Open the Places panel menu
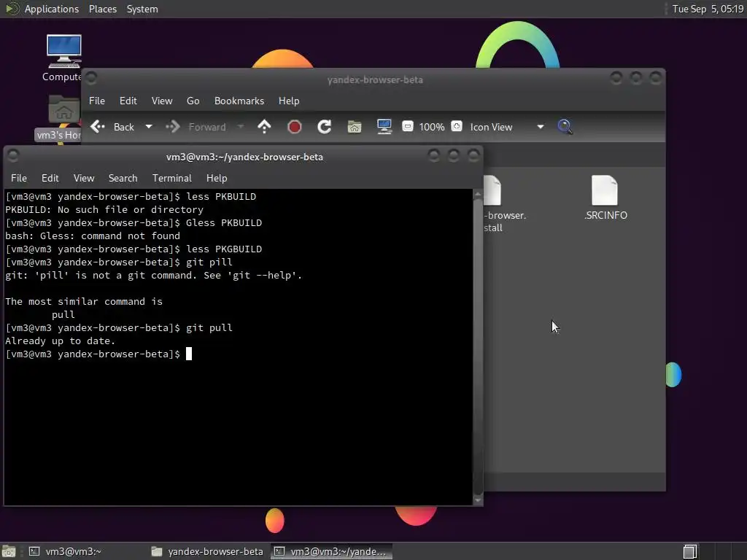 (x=102, y=9)
